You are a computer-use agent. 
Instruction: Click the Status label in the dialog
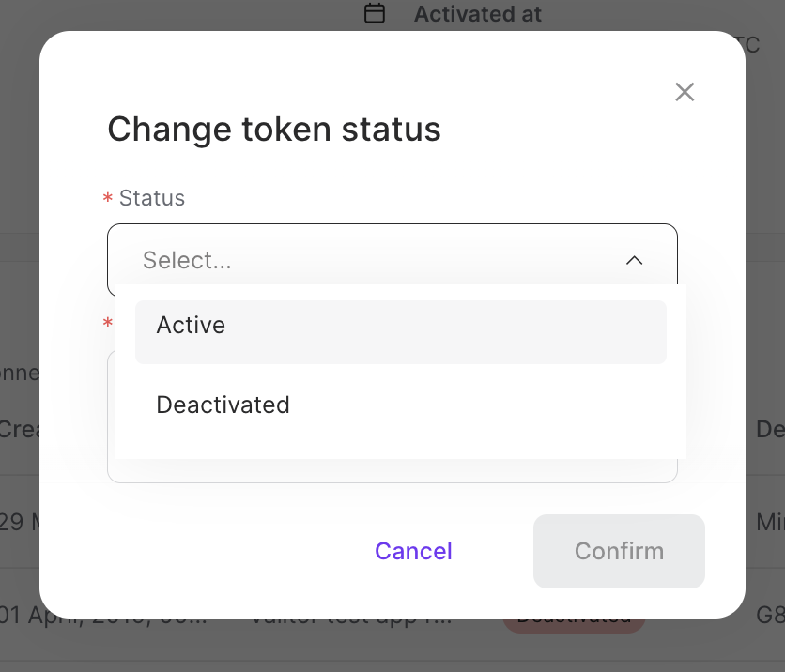click(152, 198)
